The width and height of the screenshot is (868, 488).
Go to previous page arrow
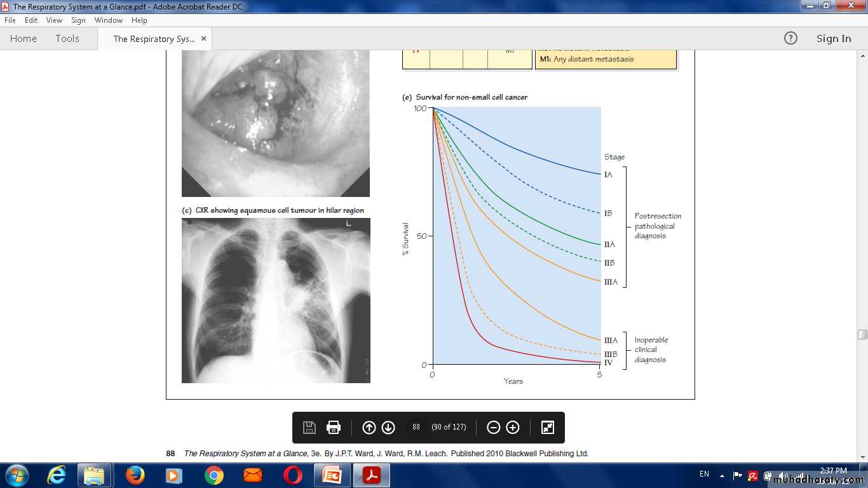[x=369, y=428]
